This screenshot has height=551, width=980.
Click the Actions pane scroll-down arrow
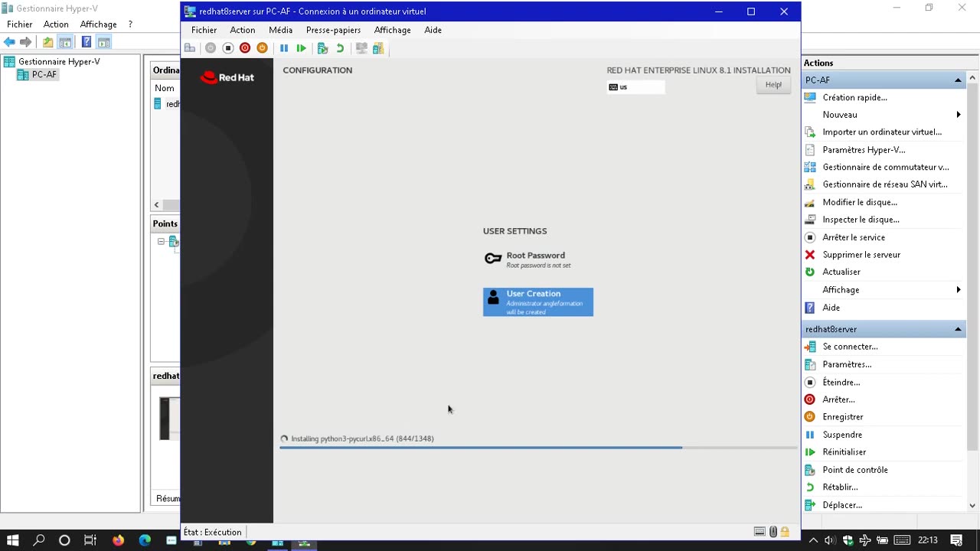(973, 505)
